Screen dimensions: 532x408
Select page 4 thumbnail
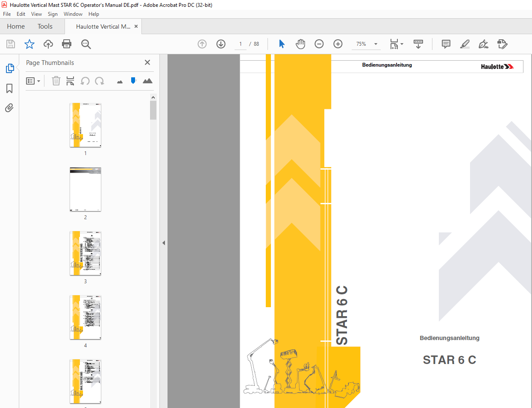[x=85, y=317]
